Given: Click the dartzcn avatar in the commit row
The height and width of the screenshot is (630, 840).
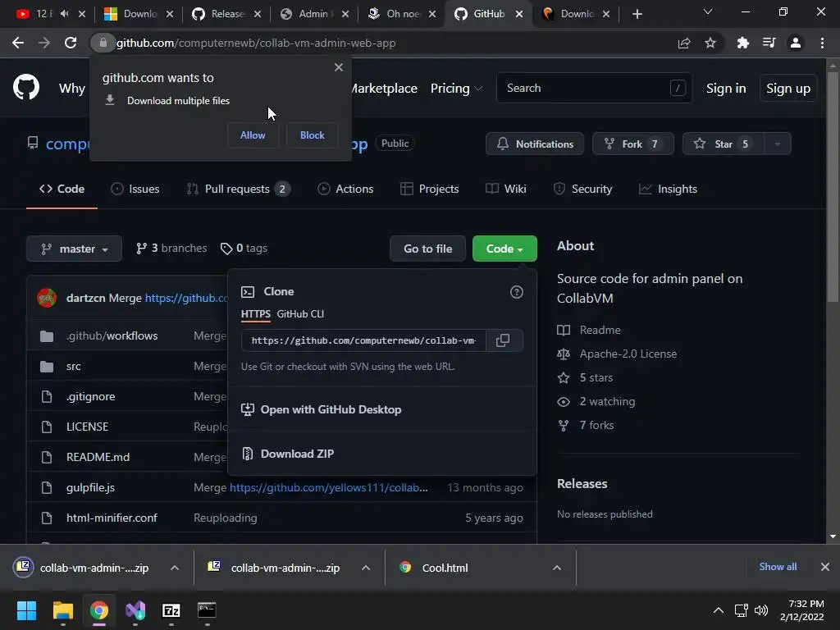Looking at the screenshot, I should [x=47, y=298].
